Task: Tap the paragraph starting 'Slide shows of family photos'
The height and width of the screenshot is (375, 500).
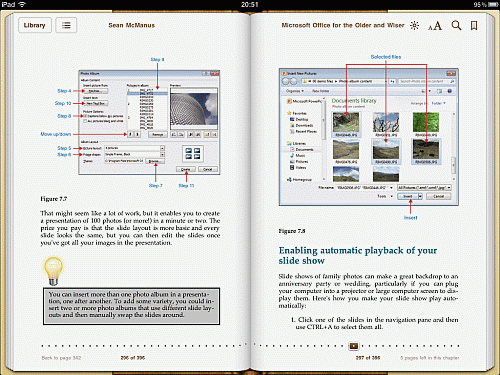Action: (368, 291)
